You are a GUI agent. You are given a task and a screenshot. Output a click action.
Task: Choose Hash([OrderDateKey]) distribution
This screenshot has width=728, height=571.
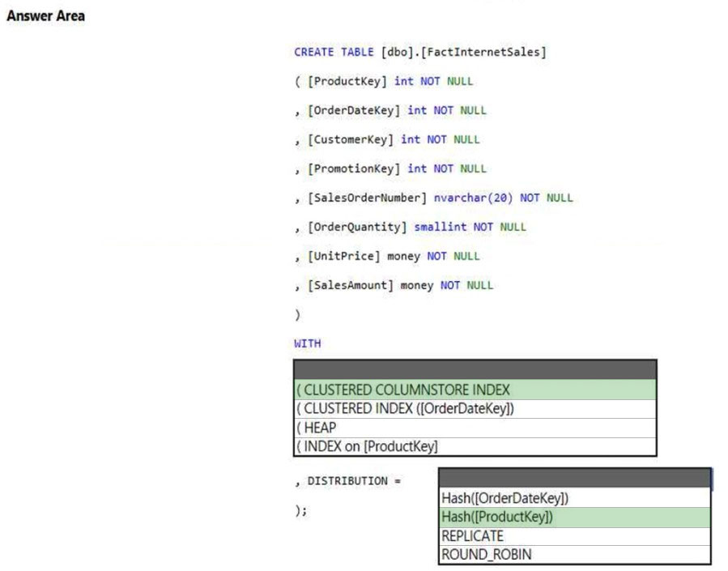coord(574,498)
